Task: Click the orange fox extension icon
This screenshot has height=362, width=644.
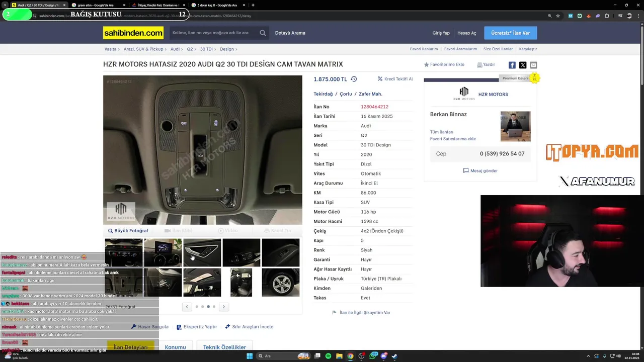Action: 588,16
